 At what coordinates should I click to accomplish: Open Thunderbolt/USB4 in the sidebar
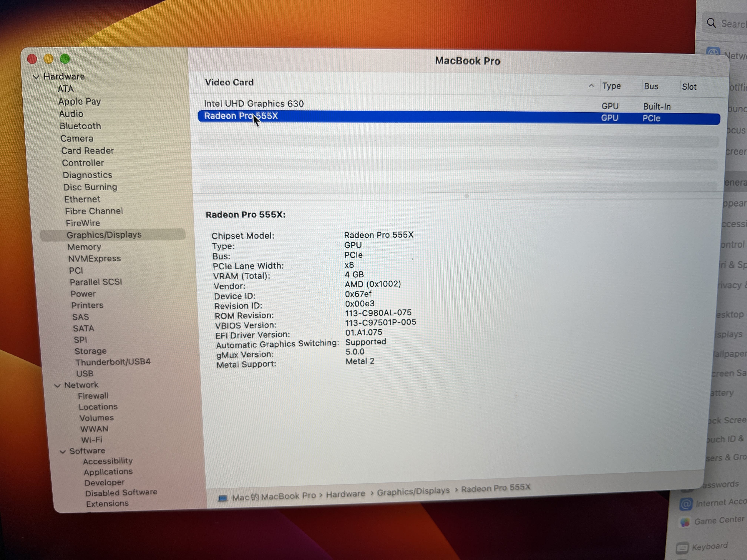click(x=113, y=362)
